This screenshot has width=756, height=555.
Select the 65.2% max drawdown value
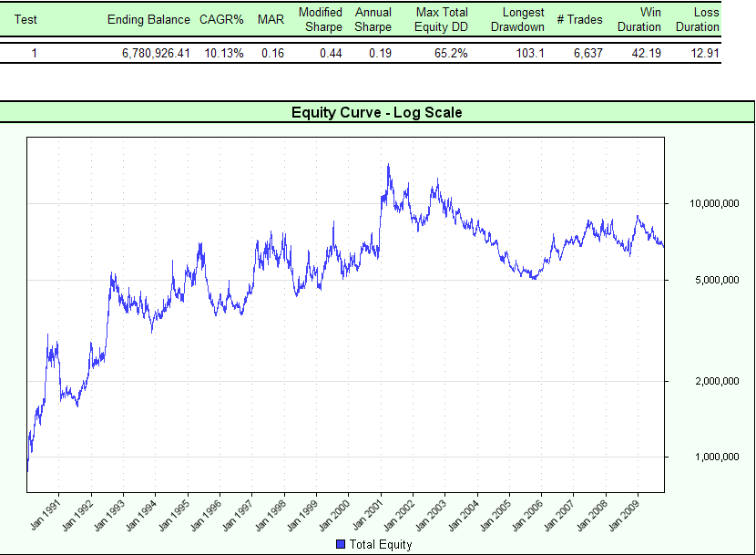tap(451, 53)
